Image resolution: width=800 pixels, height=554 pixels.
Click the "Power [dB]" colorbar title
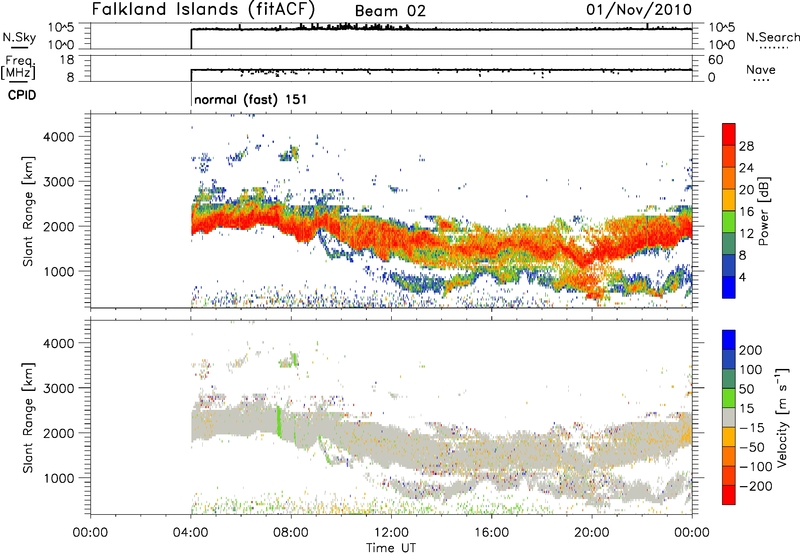(x=763, y=211)
